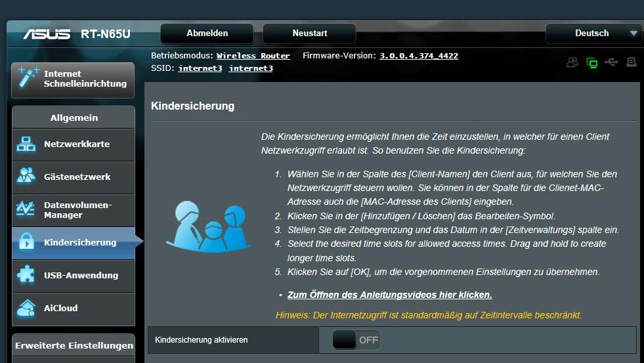Open the AiCloud page

coord(73,309)
